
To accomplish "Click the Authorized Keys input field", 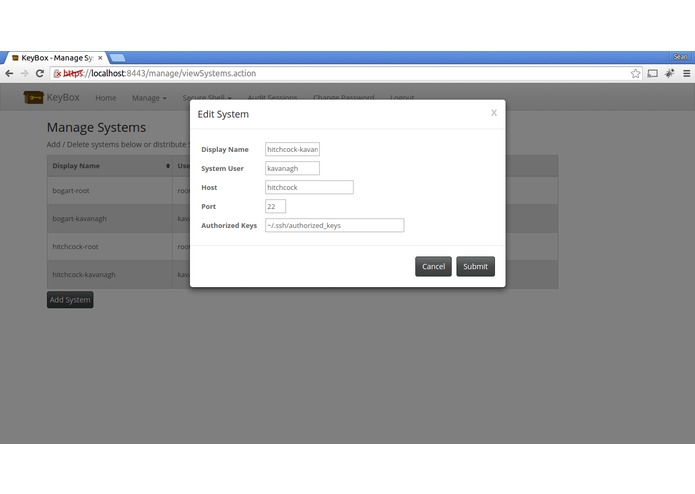I will pyautogui.click(x=334, y=226).
